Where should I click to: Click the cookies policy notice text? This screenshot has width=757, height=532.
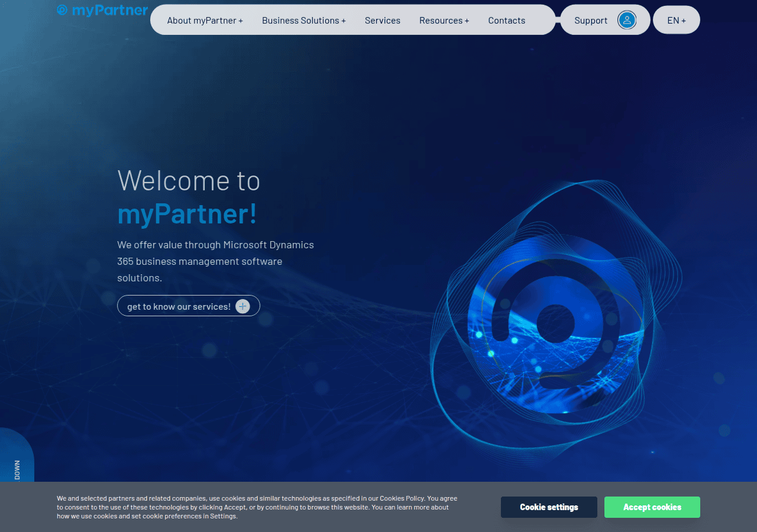click(257, 507)
